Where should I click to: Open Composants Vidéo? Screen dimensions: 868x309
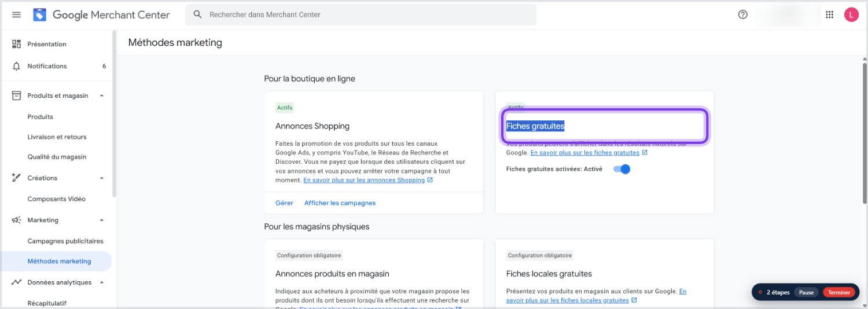coord(57,199)
